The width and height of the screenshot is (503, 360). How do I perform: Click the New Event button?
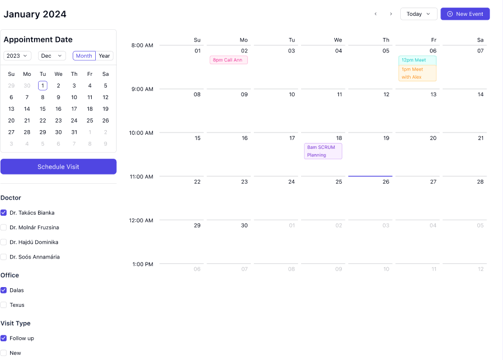465,14
